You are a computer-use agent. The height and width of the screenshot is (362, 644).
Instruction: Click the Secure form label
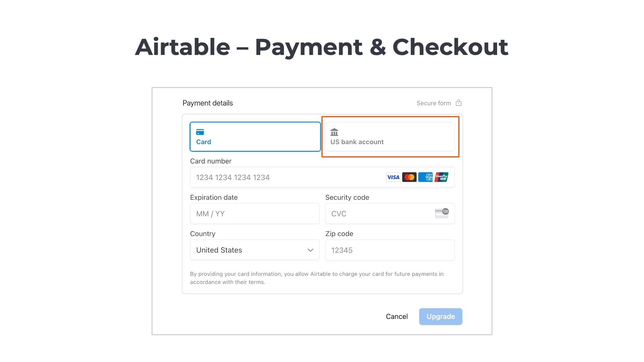point(434,103)
